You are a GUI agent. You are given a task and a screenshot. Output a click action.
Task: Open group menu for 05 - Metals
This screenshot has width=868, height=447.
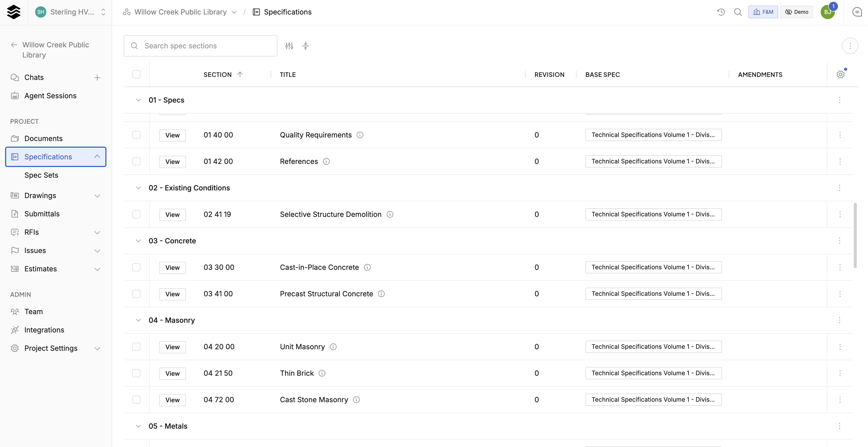click(839, 426)
